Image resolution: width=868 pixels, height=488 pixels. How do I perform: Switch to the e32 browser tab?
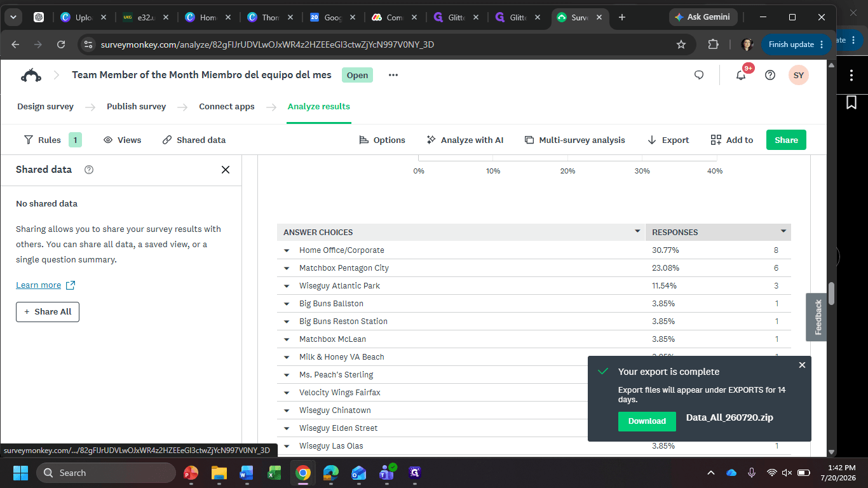pyautogui.click(x=146, y=17)
